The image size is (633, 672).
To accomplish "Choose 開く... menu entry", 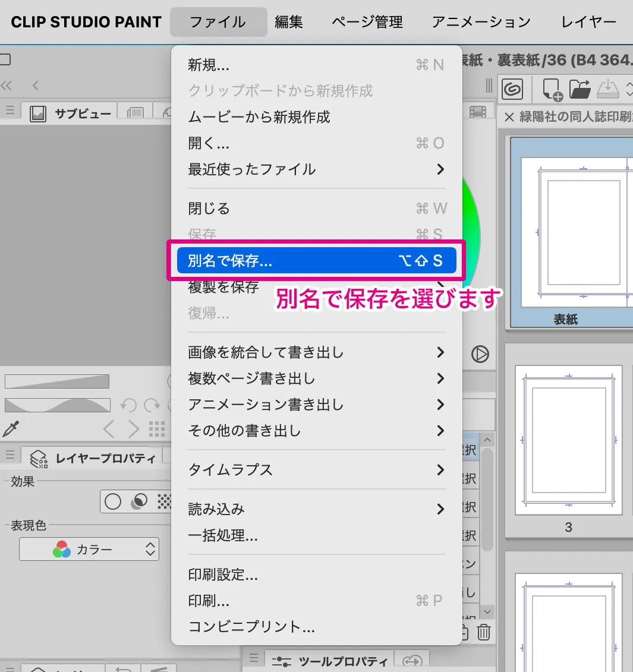I will coord(316,143).
